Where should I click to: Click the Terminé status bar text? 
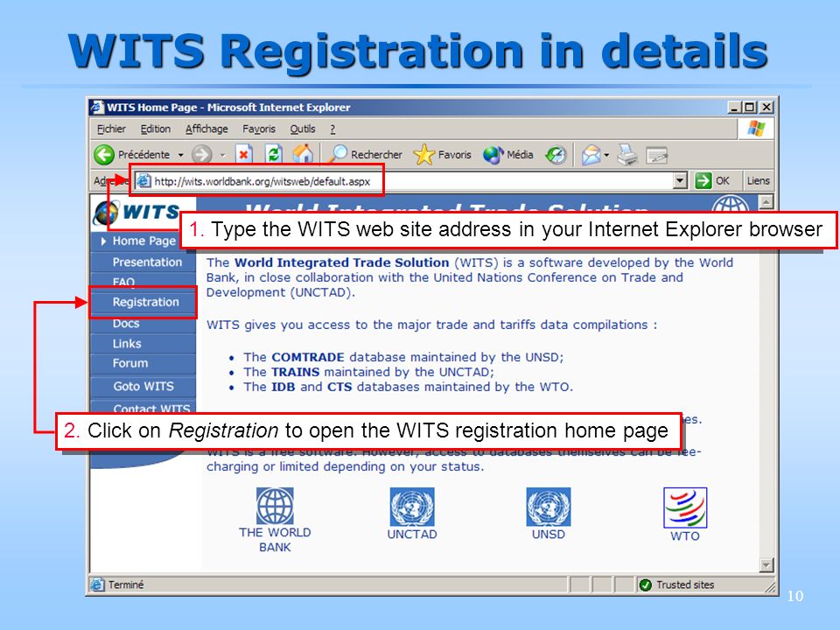tap(126, 584)
